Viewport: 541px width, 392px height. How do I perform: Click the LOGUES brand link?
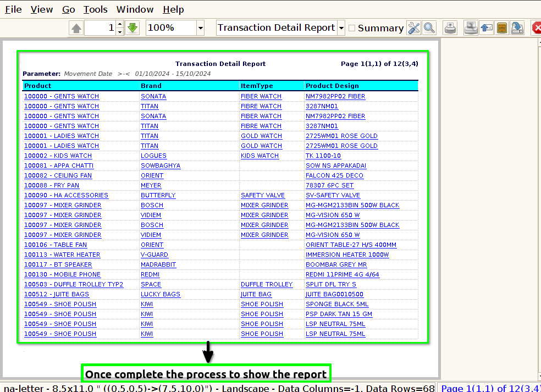[x=153, y=156]
